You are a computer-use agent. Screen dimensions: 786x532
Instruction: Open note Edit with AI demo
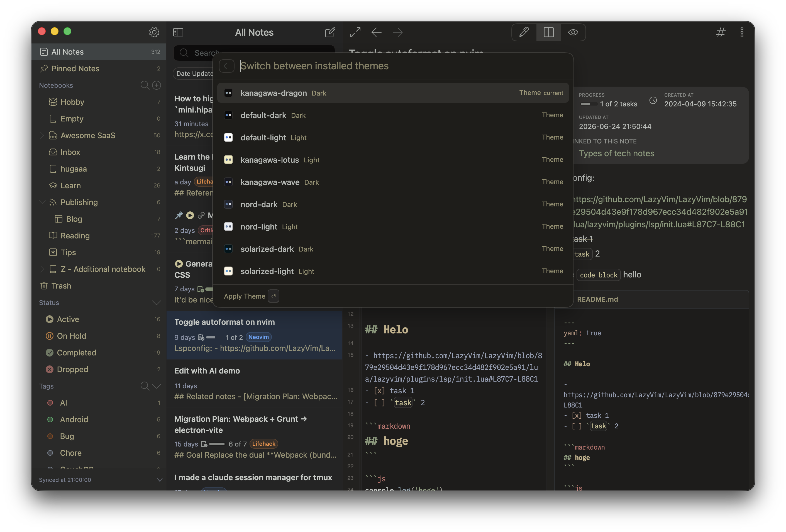pyautogui.click(x=254, y=383)
